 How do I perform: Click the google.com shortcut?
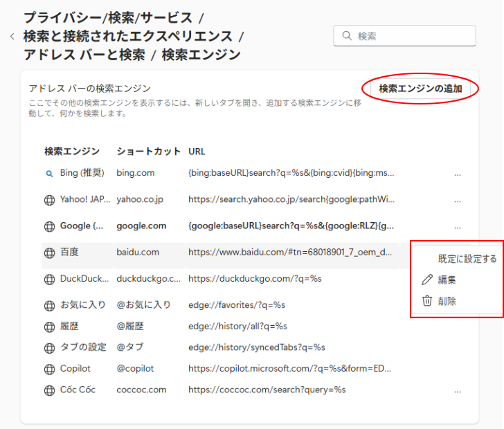click(141, 226)
